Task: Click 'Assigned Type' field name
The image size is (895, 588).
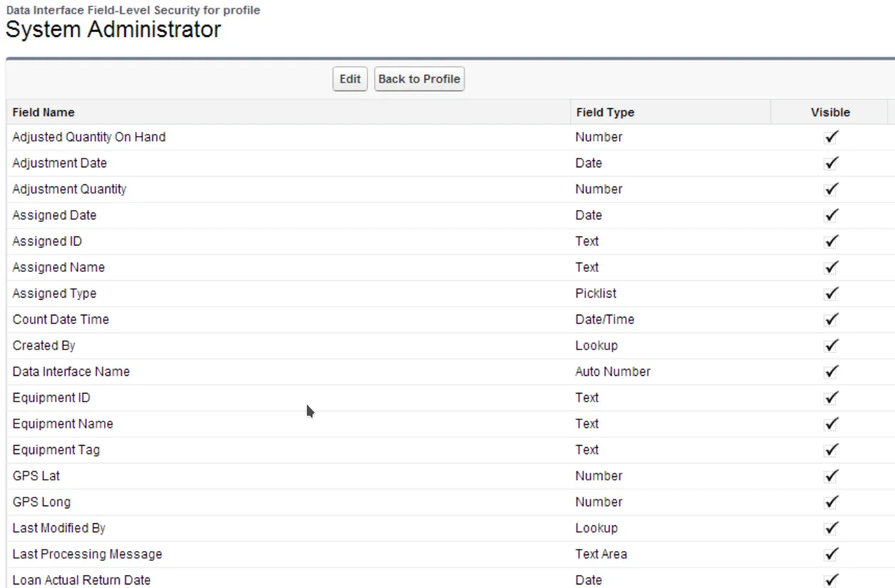Action: point(54,293)
